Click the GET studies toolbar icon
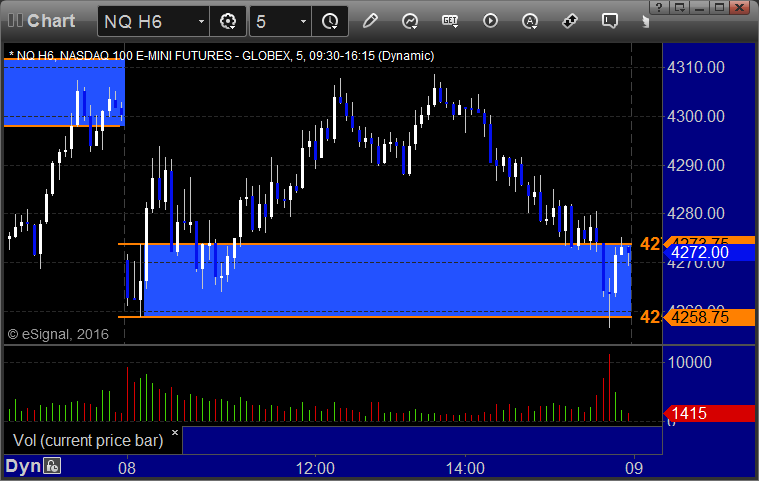759x481 pixels. (x=450, y=21)
